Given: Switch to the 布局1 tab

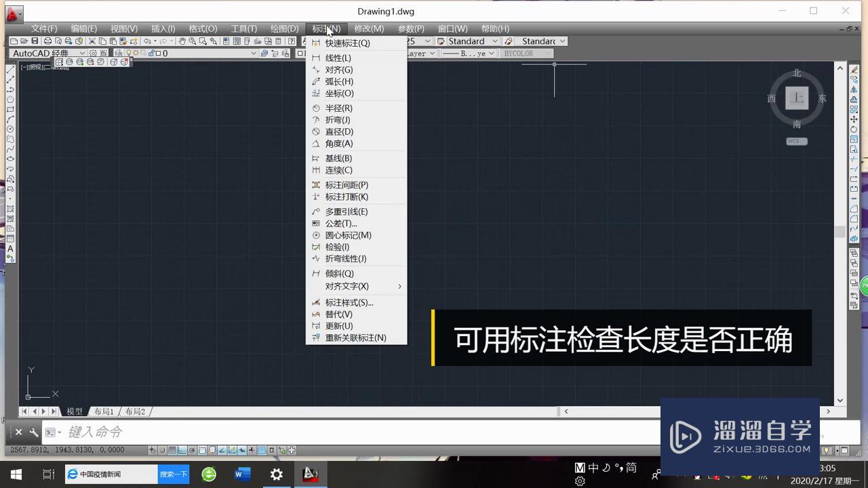Looking at the screenshot, I should (x=104, y=411).
